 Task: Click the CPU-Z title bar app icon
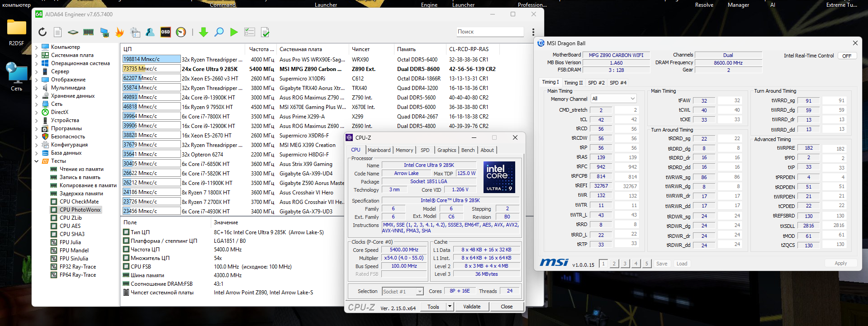tap(349, 137)
